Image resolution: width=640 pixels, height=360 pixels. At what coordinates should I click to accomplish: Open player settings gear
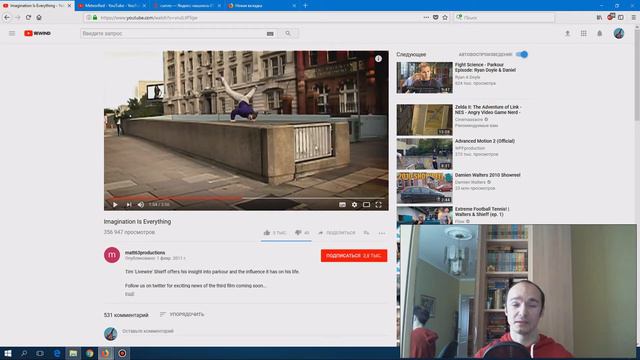click(x=354, y=204)
